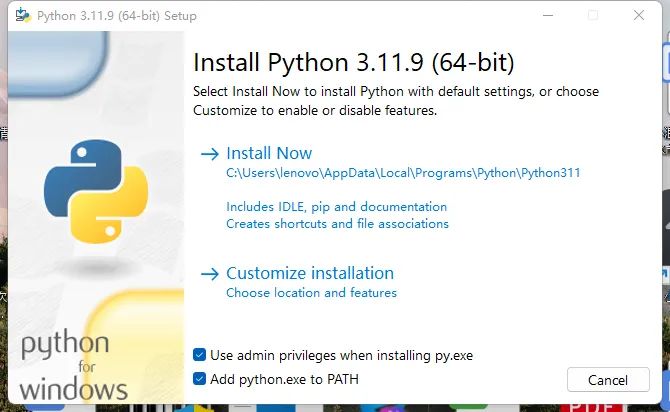Click the Python installer icon in title bar
The height and width of the screenshot is (412, 670).
[x=23, y=15]
